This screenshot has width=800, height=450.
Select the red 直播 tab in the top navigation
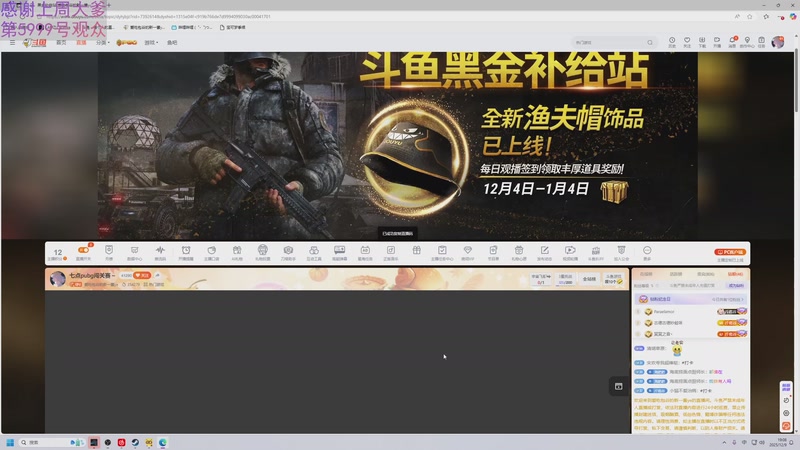point(81,43)
